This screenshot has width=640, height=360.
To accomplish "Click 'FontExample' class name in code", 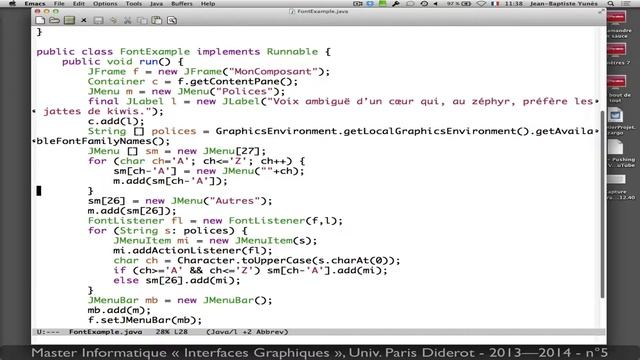I will tap(155, 51).
